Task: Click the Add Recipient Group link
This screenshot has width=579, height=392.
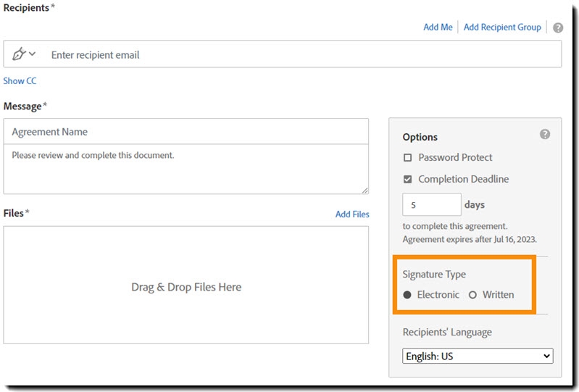Action: coord(502,28)
